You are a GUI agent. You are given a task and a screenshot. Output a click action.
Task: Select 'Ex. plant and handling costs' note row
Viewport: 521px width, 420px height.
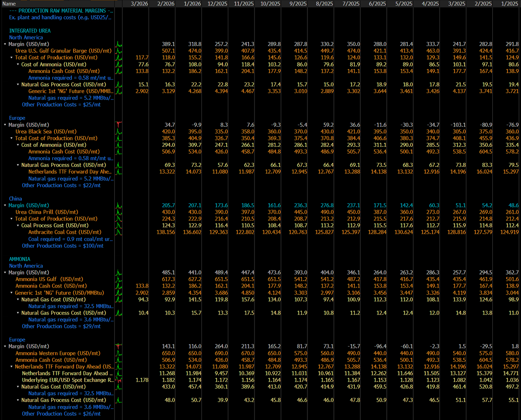pos(59,17)
